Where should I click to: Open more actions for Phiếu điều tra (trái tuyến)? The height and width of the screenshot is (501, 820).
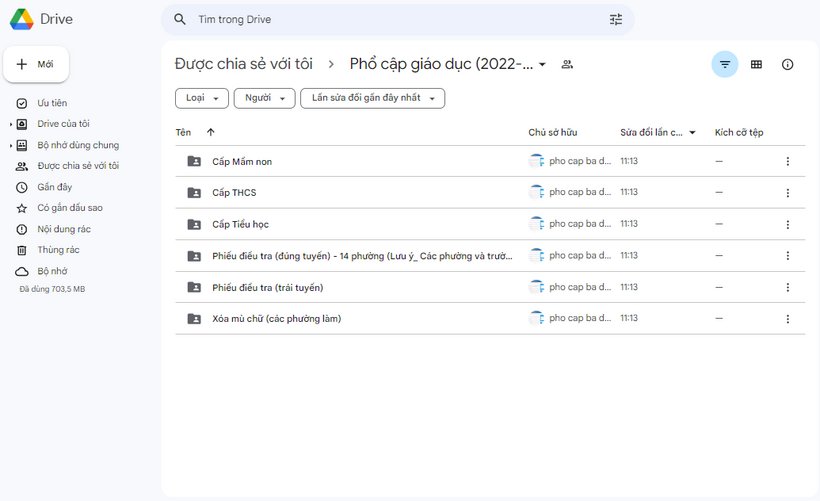click(788, 287)
